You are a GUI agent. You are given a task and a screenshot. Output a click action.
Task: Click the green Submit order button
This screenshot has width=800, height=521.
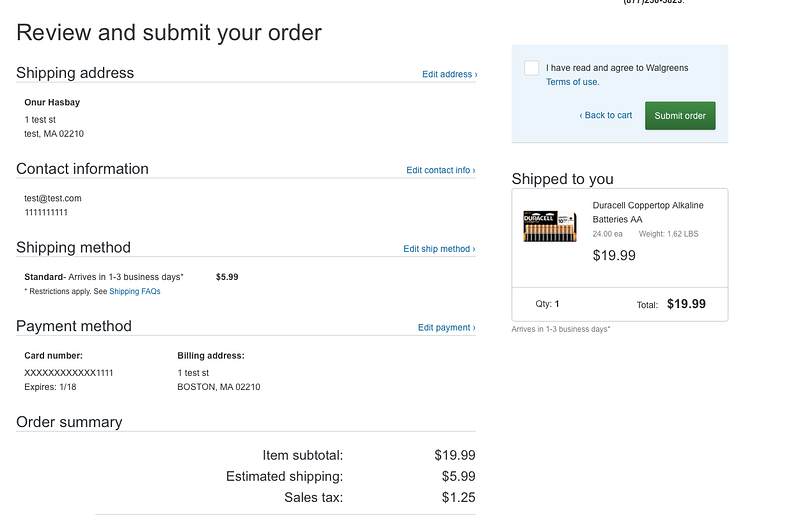click(680, 115)
